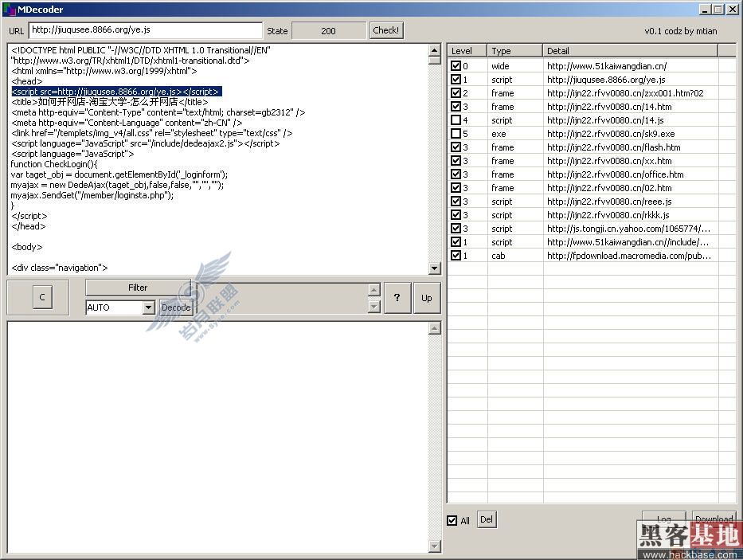Uncheck the macromedia cab row checkbox
Screen dimensions: 743x560
coord(456,255)
